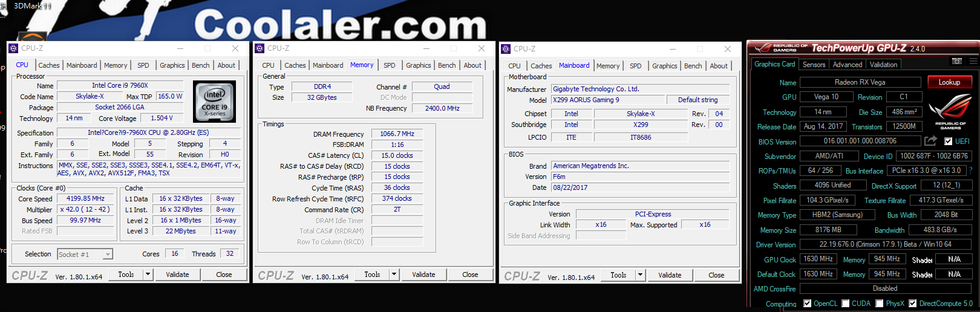Click the Channel # value Quad

click(442, 86)
